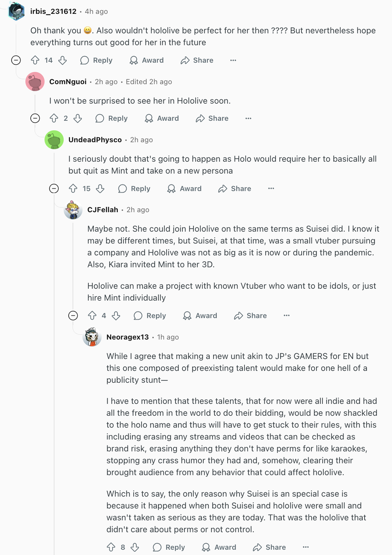Open UndeadPhysco's user profile link

95,140
